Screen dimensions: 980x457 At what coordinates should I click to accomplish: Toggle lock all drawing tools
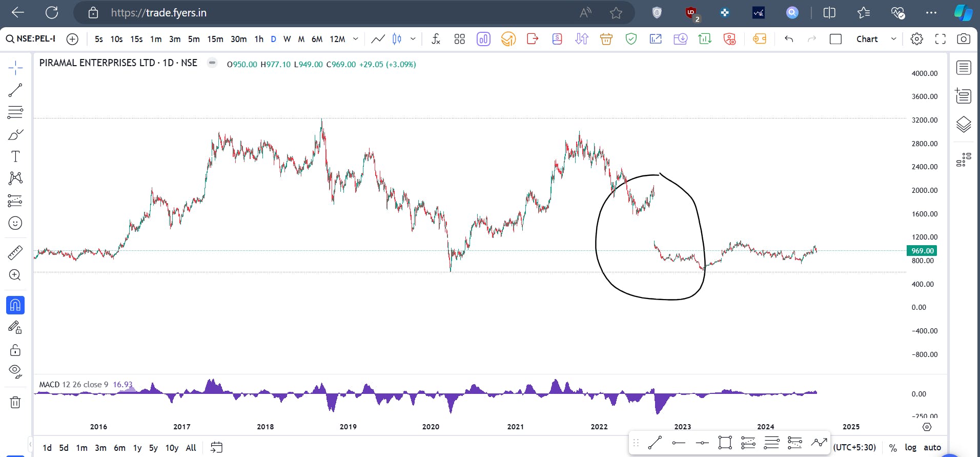click(15, 350)
